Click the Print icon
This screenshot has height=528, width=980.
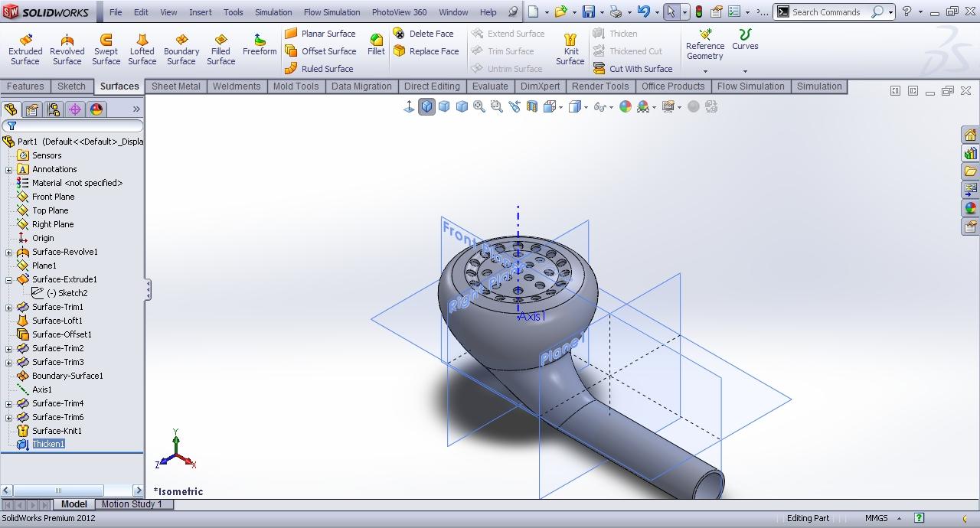point(616,11)
